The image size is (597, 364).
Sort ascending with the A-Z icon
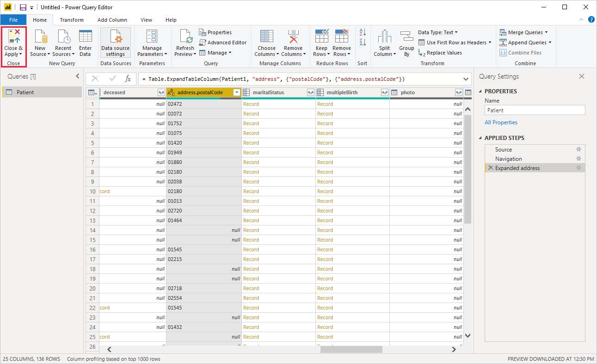(x=363, y=33)
